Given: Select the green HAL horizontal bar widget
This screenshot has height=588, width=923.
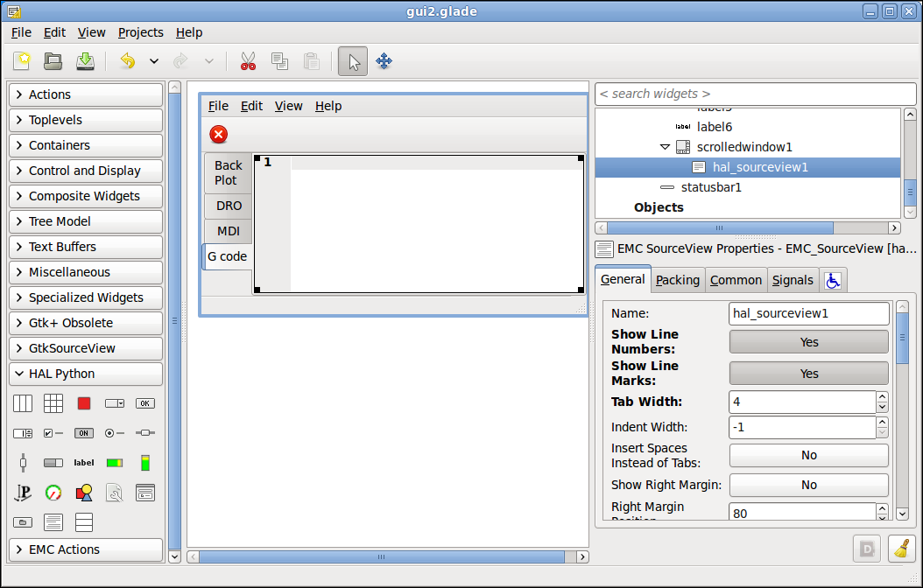Looking at the screenshot, I should point(115,463).
